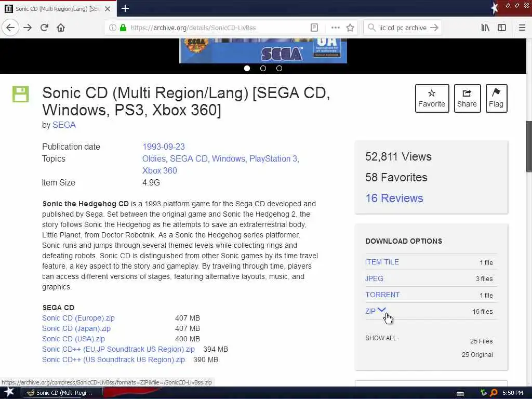Open page actions three-dot menu
Image resolution: width=532 pixels, height=399 pixels.
pos(335,28)
